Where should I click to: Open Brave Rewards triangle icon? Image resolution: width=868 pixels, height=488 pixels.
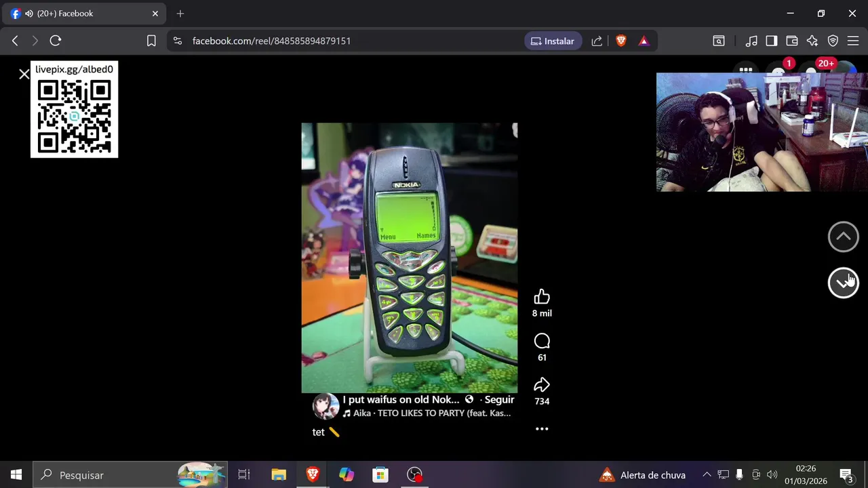[x=644, y=41]
